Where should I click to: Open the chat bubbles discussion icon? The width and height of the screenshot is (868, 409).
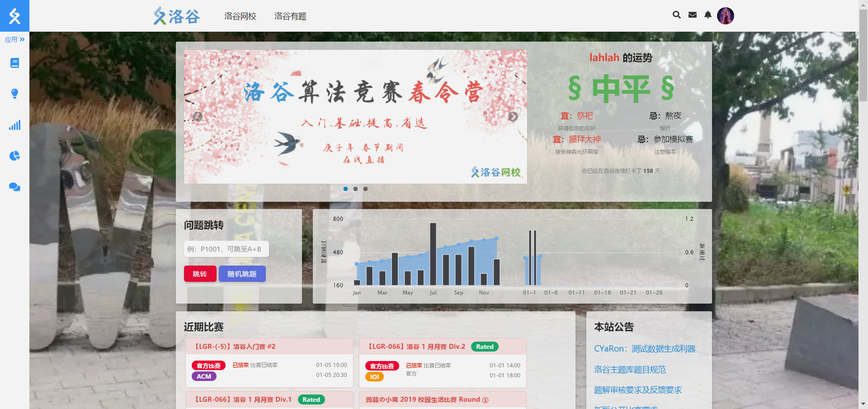click(x=14, y=187)
